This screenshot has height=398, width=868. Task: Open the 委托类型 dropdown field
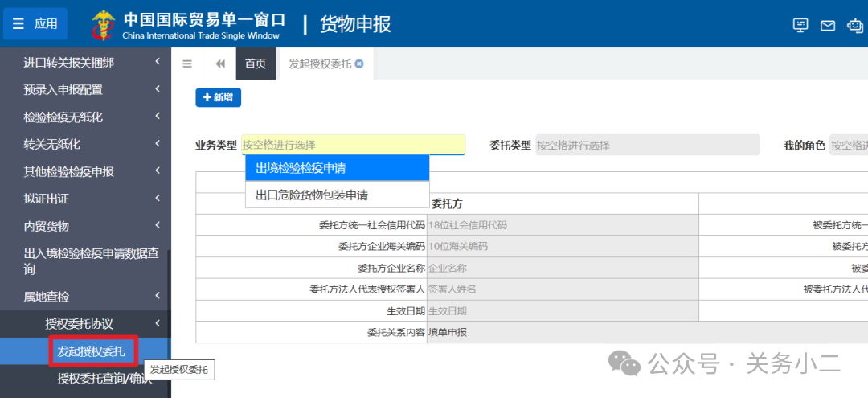pos(647,146)
